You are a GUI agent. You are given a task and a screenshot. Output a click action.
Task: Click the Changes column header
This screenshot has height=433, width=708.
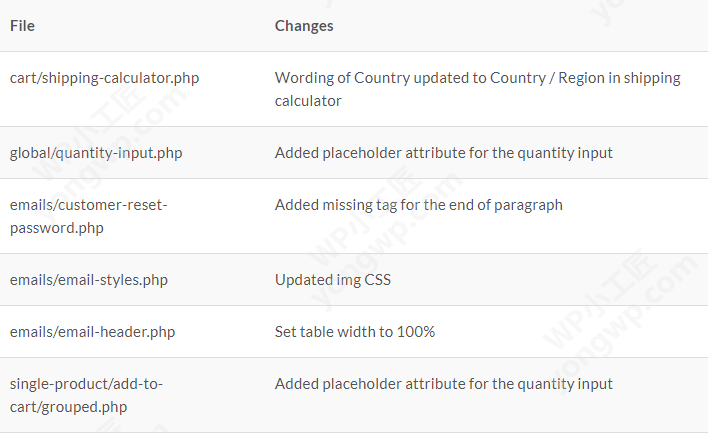[x=304, y=26]
